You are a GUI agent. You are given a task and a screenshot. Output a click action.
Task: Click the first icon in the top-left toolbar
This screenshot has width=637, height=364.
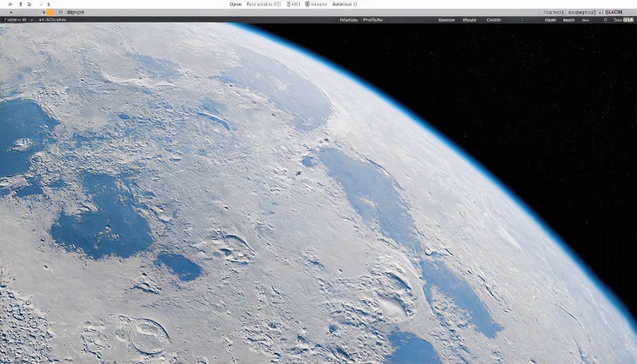[x=10, y=4]
